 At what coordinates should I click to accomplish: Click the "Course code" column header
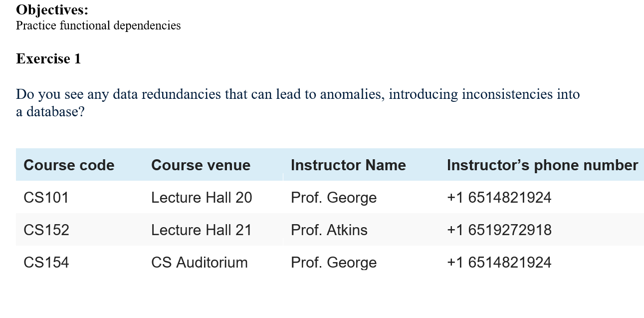click(x=69, y=165)
